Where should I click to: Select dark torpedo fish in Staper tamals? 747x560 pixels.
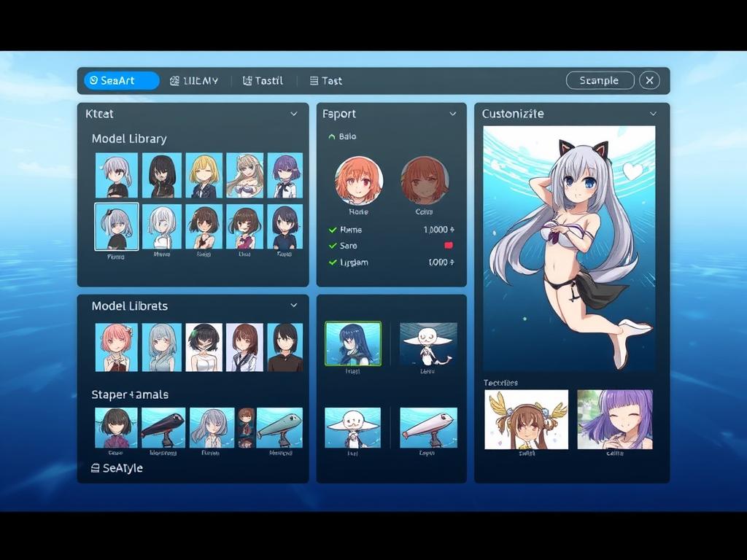pos(163,427)
